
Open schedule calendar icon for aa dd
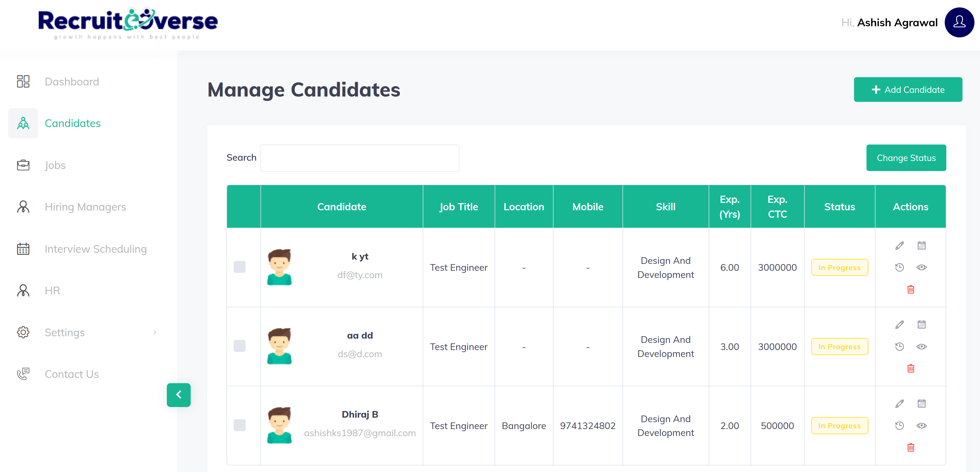pos(921,324)
